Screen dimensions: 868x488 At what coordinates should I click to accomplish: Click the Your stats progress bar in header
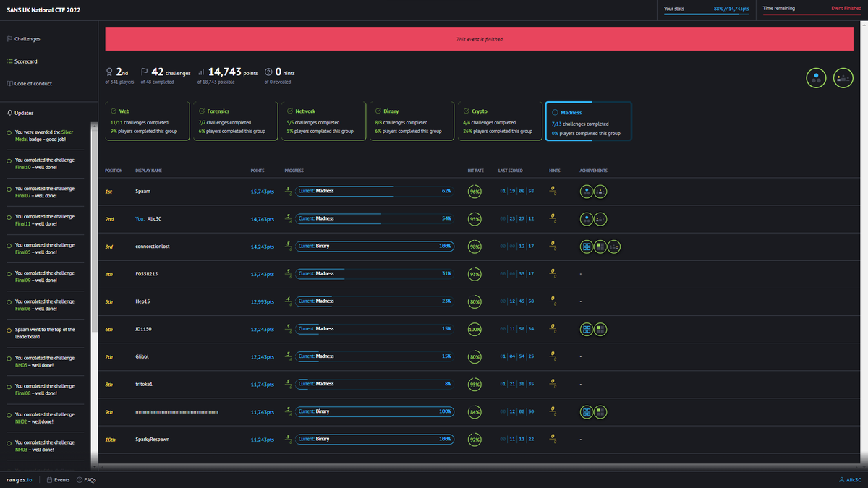tap(705, 14)
